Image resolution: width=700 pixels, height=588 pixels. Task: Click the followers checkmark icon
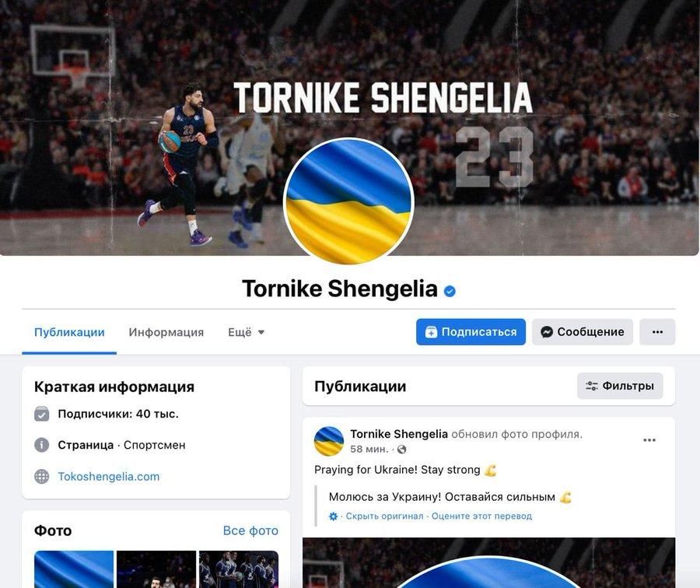tap(41, 414)
